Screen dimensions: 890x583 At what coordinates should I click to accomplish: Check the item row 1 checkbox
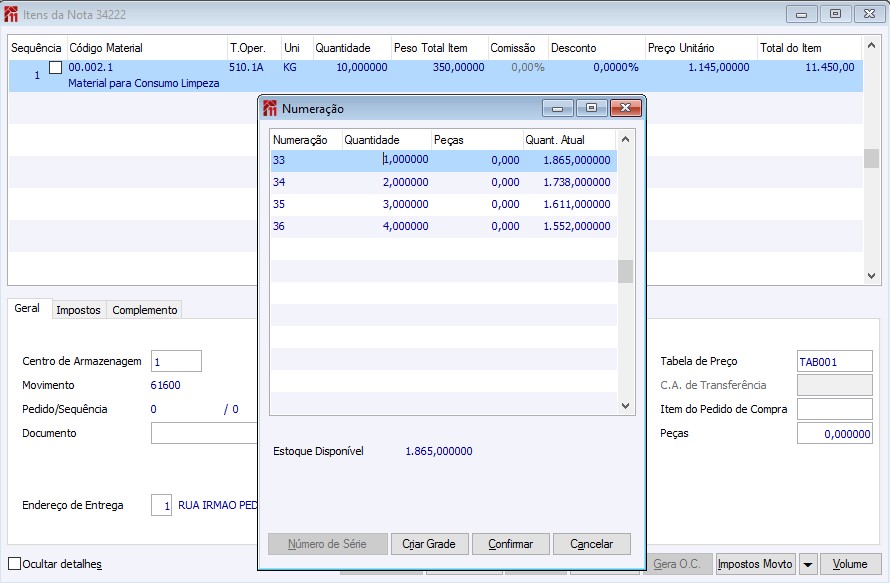pyautogui.click(x=55, y=67)
